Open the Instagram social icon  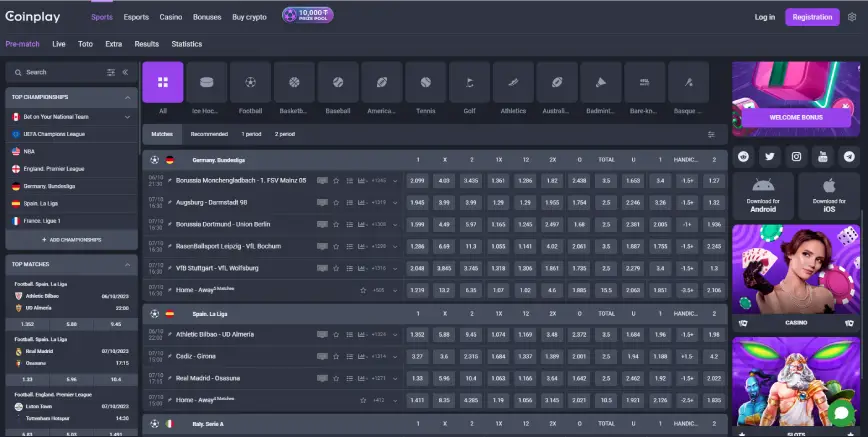tap(796, 157)
